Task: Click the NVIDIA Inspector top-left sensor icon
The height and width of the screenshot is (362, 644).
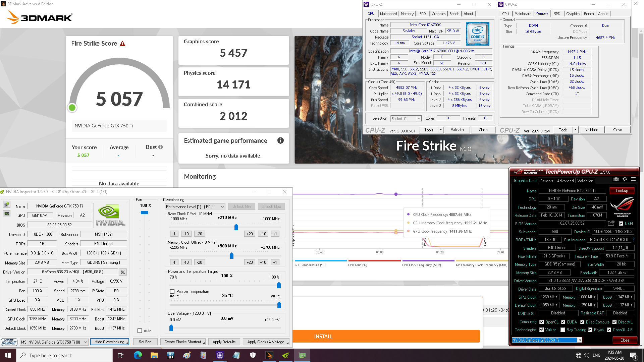Action: (6, 204)
